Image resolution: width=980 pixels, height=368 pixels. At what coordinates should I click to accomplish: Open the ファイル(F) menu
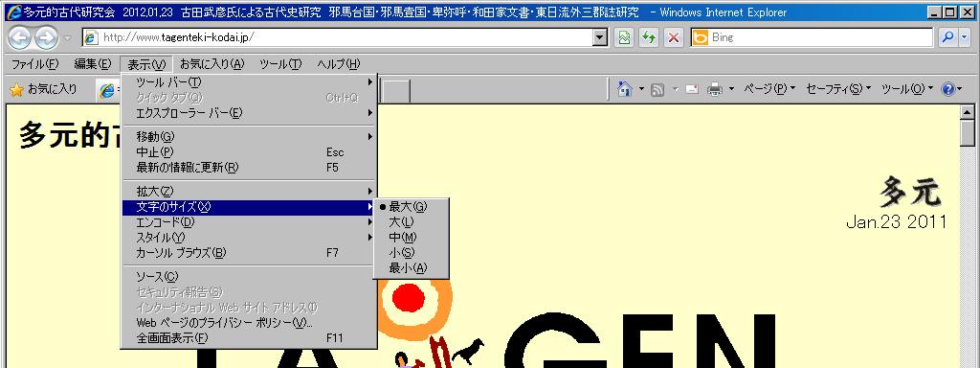34,64
